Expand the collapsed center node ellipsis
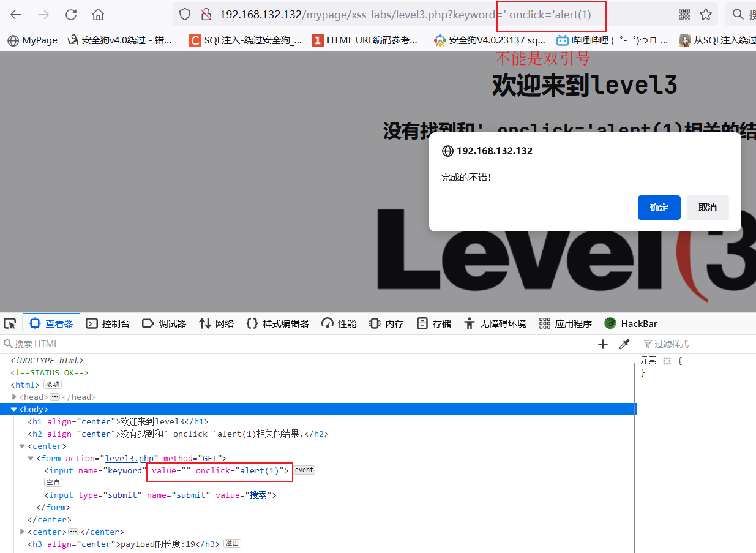The image size is (756, 553). click(x=73, y=531)
